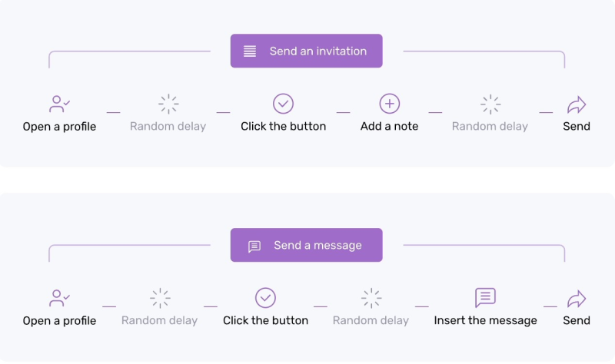
Task: Click the Open a profile icon in the message flow
Action: [x=59, y=298]
